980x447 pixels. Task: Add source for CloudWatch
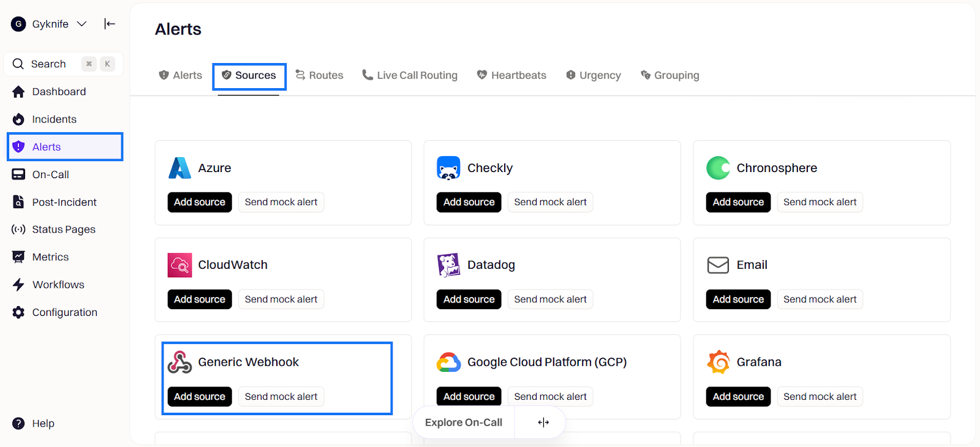pos(200,299)
